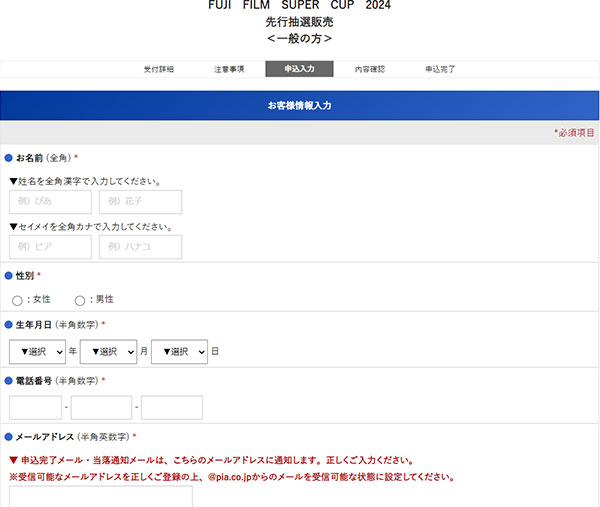The width and height of the screenshot is (600, 507).
Task: Click the メールアドレス input field
Action: 100,497
